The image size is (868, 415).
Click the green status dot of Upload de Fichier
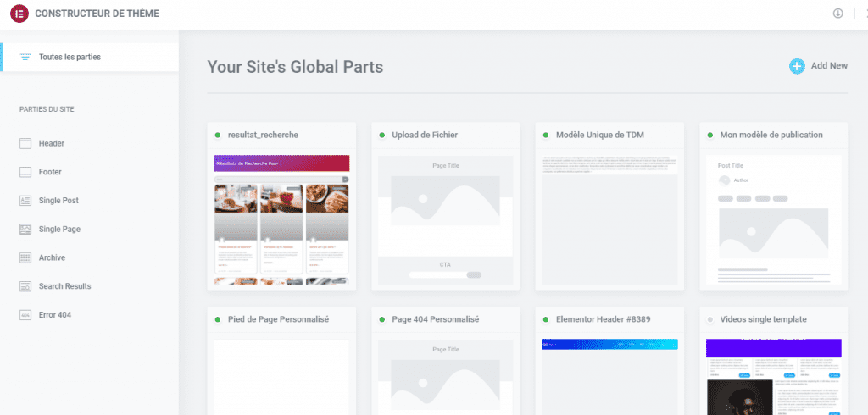382,135
